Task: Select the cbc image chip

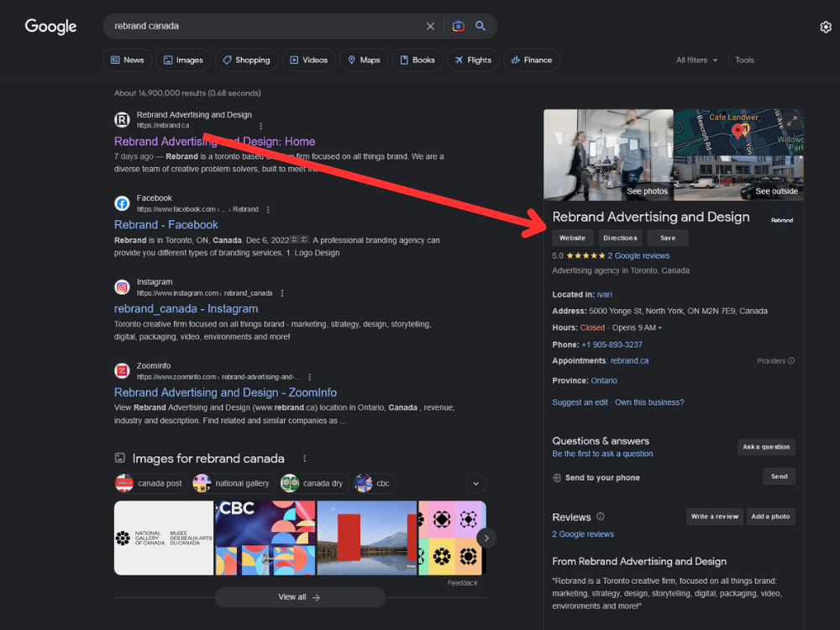Action: 375,484
